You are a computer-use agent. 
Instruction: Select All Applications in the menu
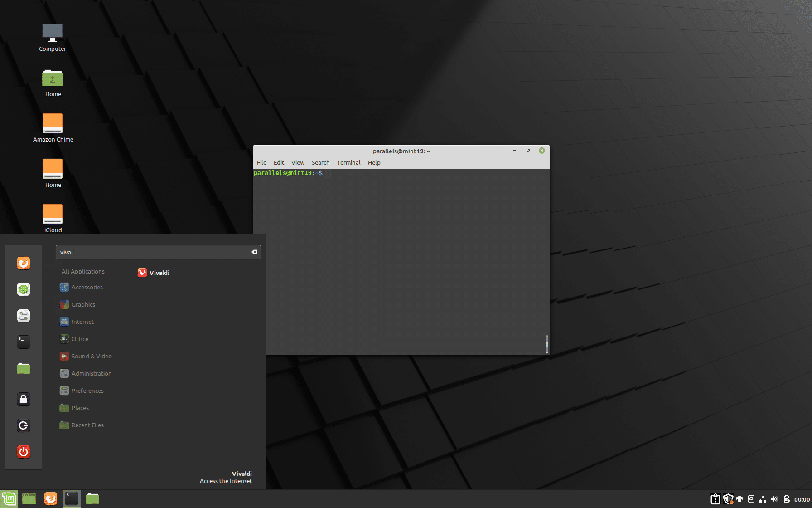point(83,271)
